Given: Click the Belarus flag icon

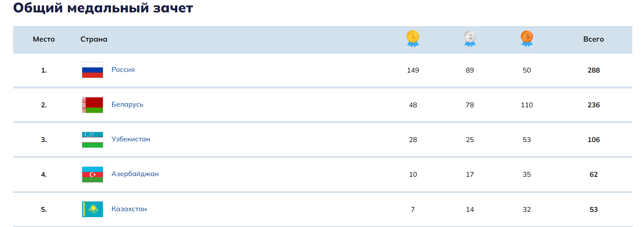Looking at the screenshot, I should (x=93, y=105).
